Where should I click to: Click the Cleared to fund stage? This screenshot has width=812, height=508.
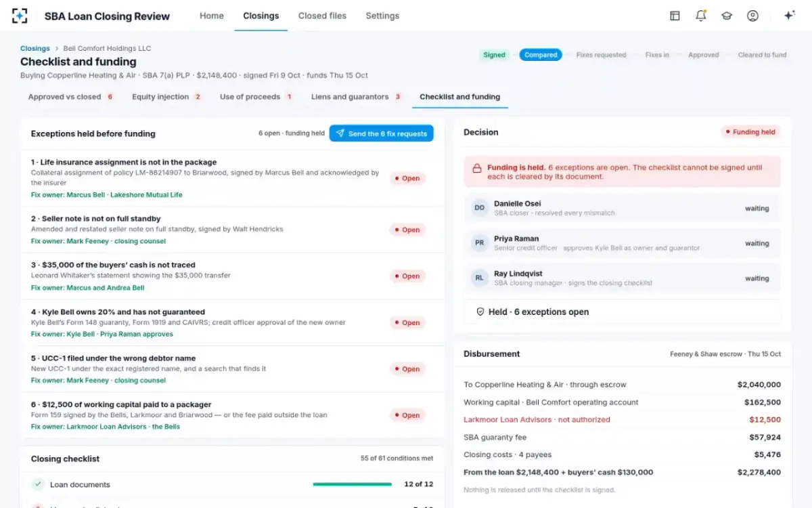[x=763, y=55]
